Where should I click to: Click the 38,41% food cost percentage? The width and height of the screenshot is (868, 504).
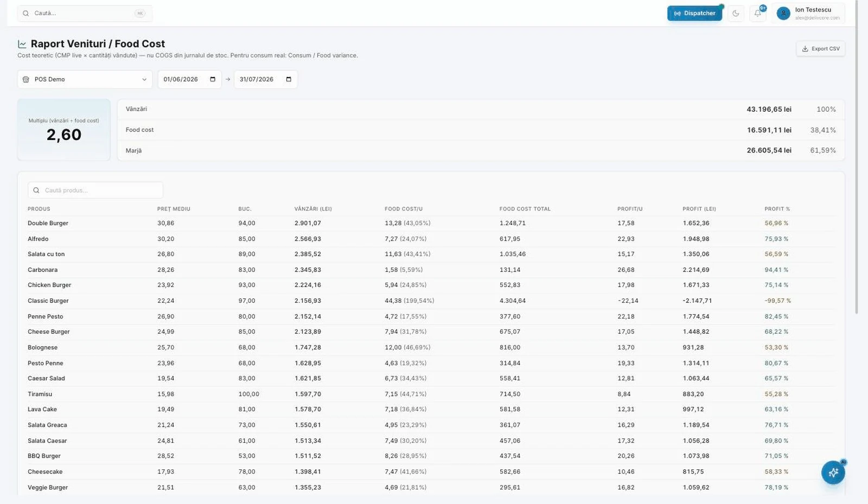point(823,130)
